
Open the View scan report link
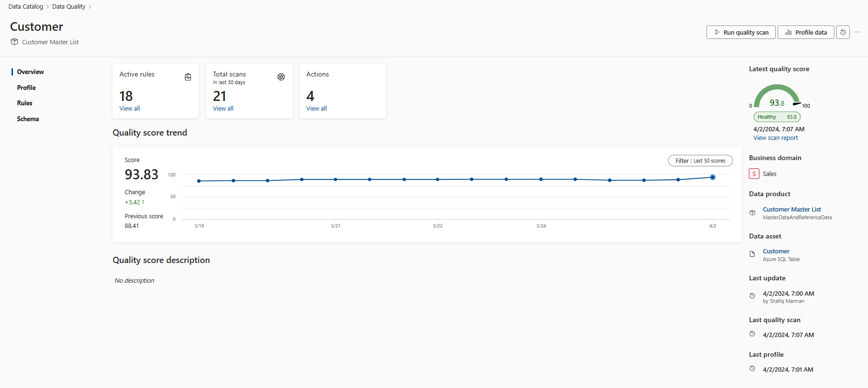pos(775,138)
